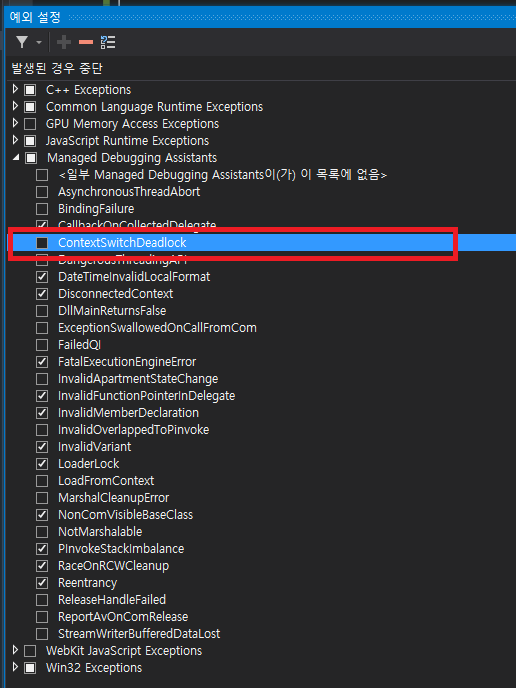Check the NotMarshalable checkbox

(42, 532)
